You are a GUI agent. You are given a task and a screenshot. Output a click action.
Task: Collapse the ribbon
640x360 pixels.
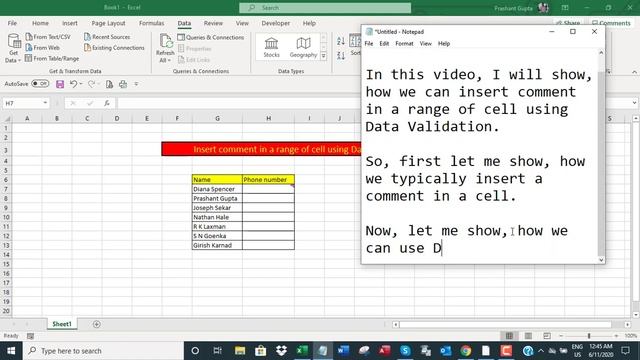pos(634,72)
